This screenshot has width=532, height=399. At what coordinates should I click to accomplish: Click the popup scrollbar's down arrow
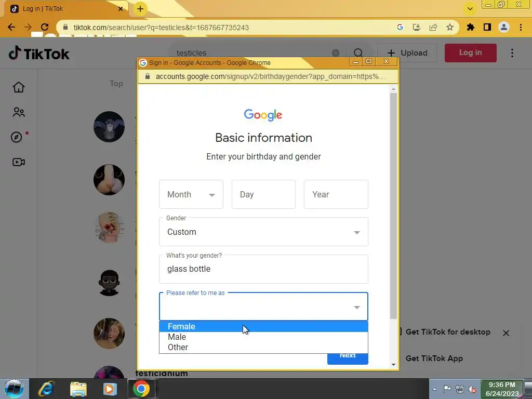[x=393, y=365]
